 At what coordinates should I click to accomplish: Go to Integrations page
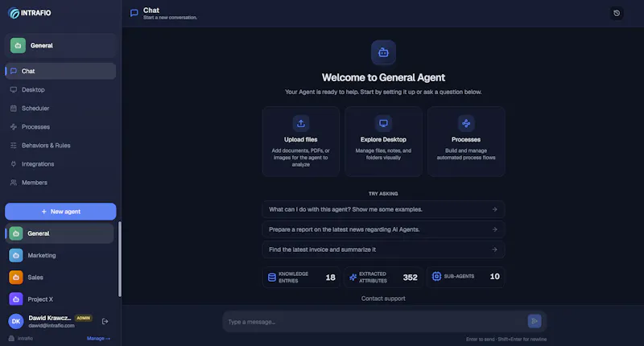[x=60, y=164]
